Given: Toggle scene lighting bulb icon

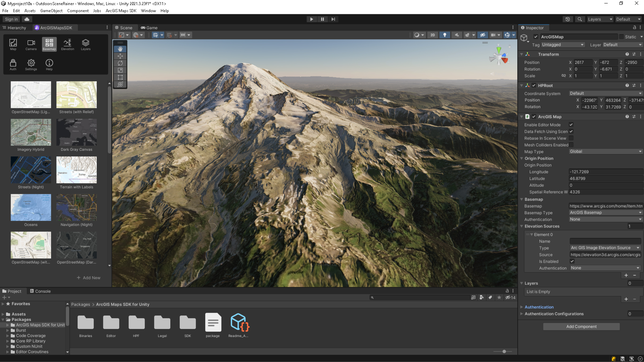Looking at the screenshot, I should pos(444,35).
